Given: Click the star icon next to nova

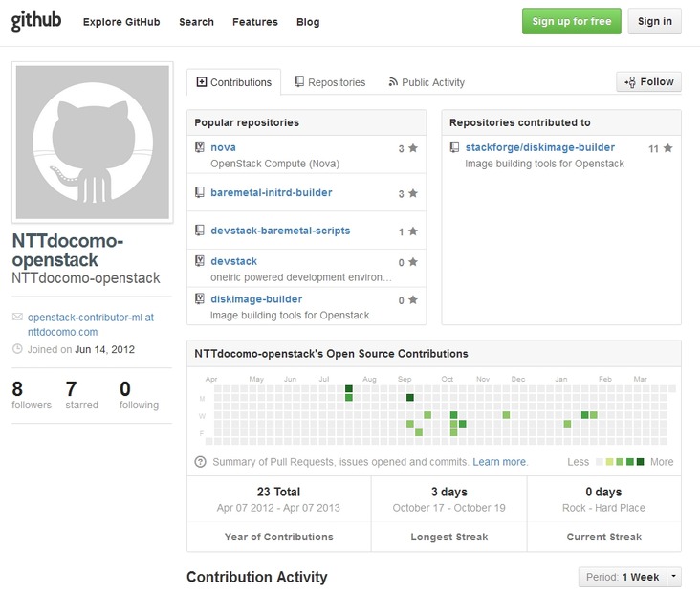Looking at the screenshot, I should coord(413,148).
